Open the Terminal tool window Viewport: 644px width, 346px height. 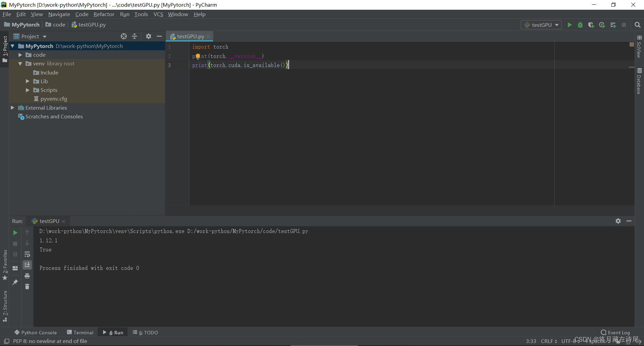[x=80, y=333]
